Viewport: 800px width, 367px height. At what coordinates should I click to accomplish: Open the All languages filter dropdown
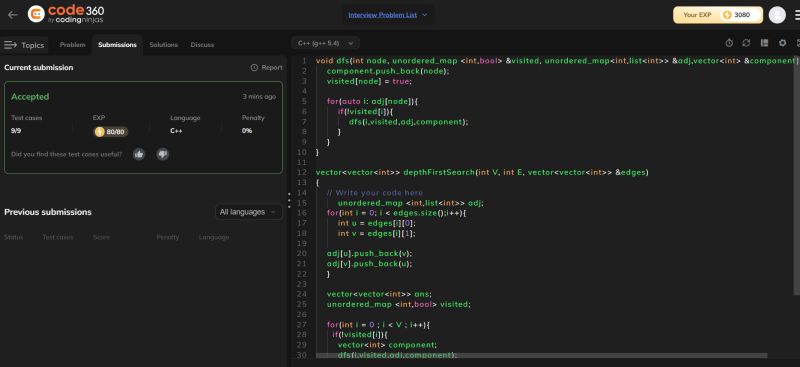point(248,212)
